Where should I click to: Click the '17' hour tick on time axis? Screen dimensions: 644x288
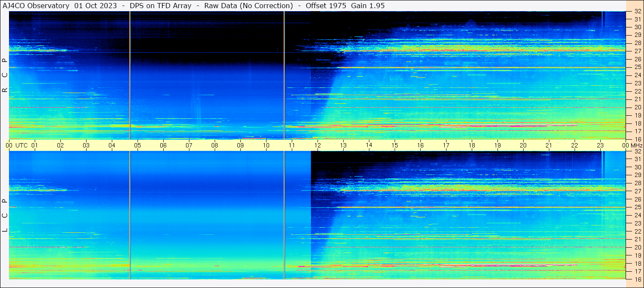click(x=446, y=145)
